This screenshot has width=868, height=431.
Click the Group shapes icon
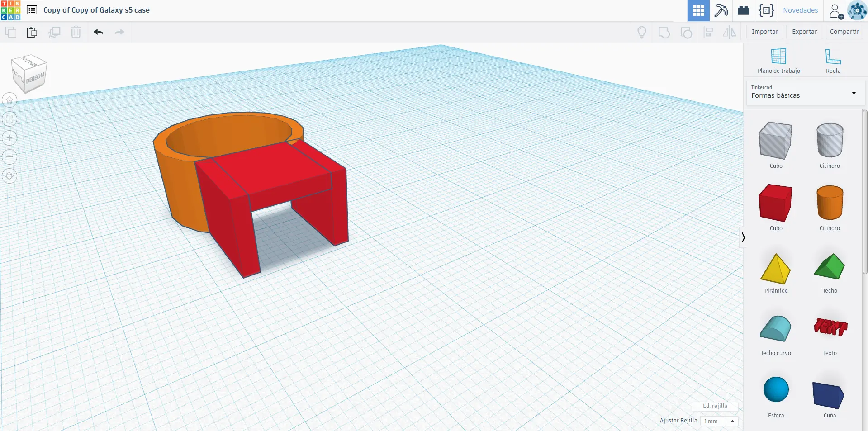tap(664, 32)
